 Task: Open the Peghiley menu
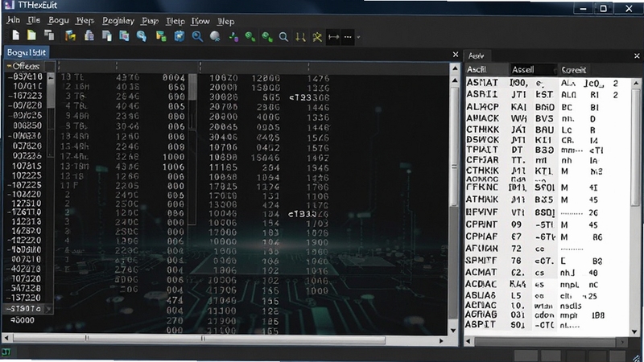click(x=118, y=21)
